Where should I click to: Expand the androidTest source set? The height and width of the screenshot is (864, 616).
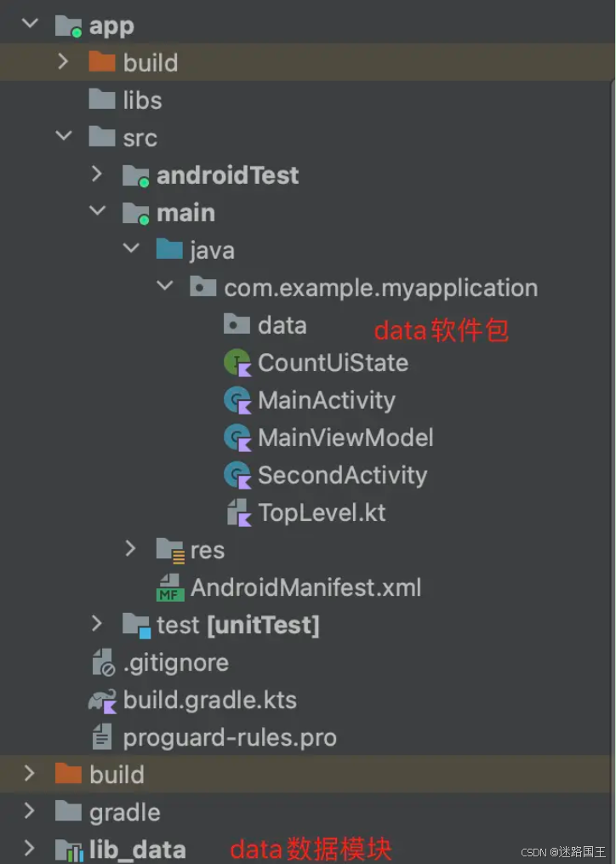97,175
